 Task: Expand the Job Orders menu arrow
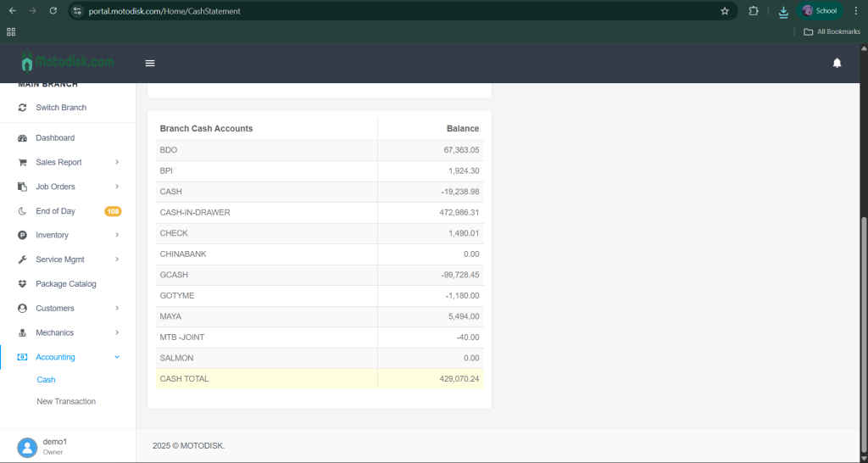click(117, 187)
